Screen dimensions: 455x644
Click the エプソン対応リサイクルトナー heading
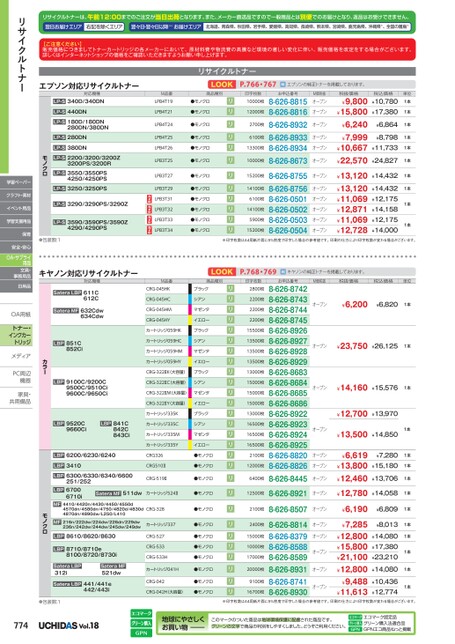coord(89,86)
